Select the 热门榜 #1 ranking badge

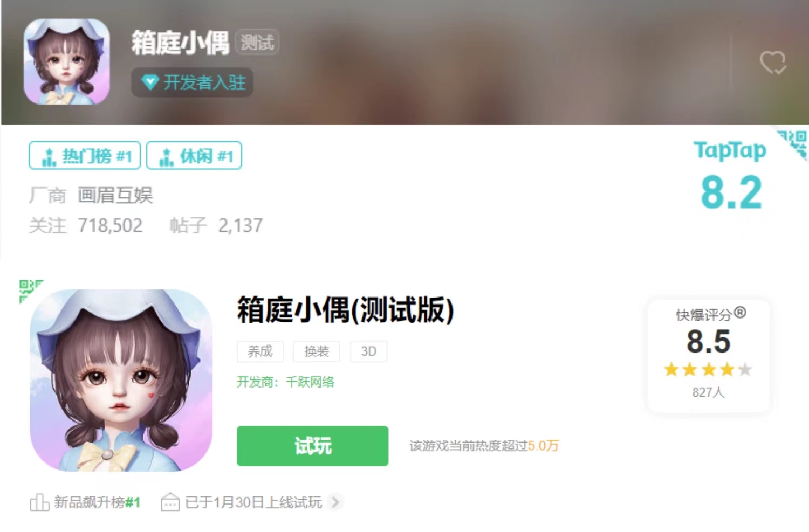(x=85, y=156)
